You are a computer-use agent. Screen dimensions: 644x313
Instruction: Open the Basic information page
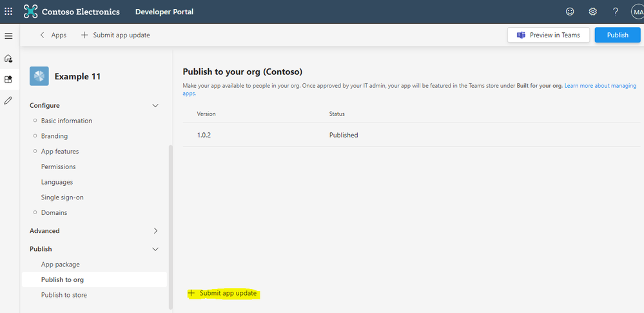66,121
